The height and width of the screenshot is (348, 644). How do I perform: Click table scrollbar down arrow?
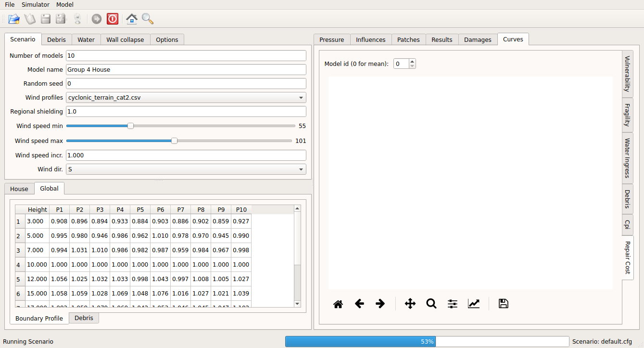coord(297,303)
